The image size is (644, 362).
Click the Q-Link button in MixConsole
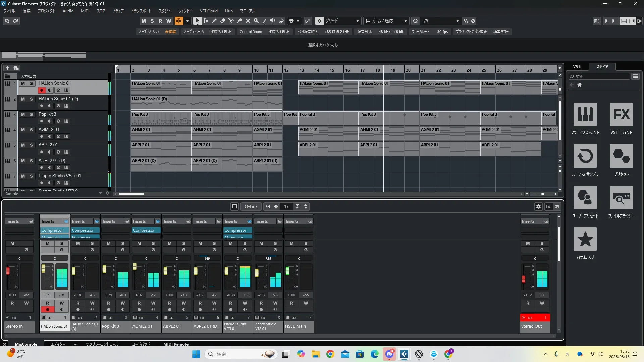251,207
